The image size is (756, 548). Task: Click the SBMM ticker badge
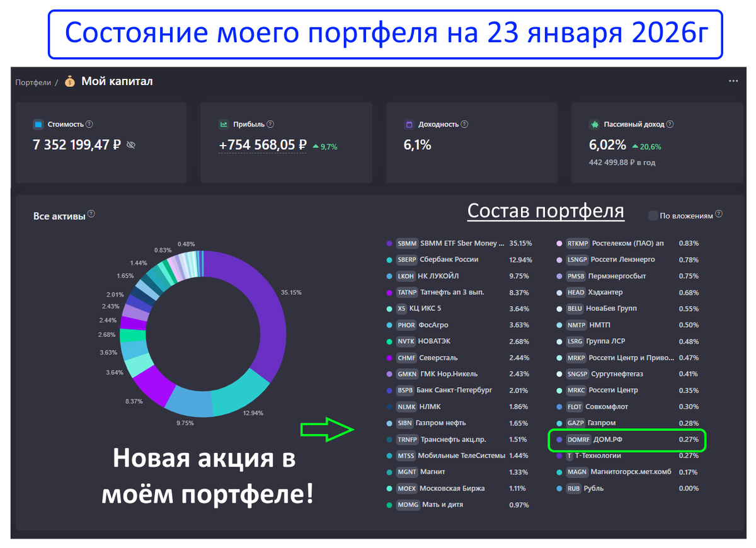(x=407, y=243)
